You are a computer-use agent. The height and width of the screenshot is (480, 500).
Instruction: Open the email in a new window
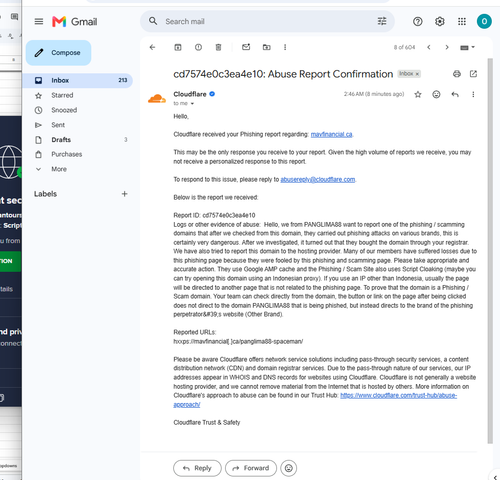coord(473,74)
